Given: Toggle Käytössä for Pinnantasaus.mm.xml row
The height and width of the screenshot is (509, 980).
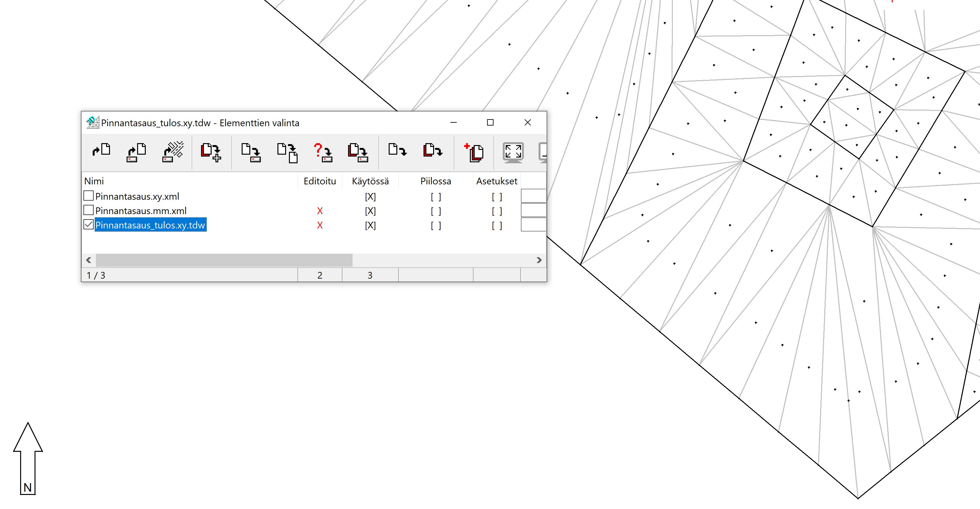Looking at the screenshot, I should 370,211.
